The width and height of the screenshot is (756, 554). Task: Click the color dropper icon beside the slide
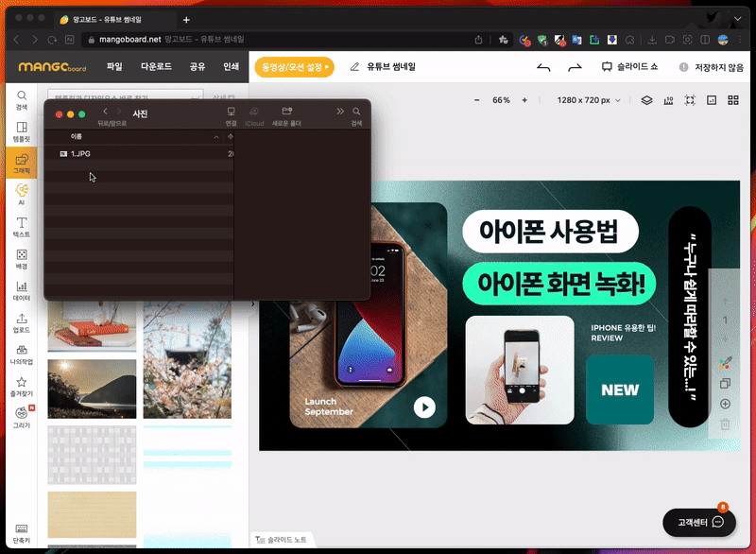click(725, 364)
